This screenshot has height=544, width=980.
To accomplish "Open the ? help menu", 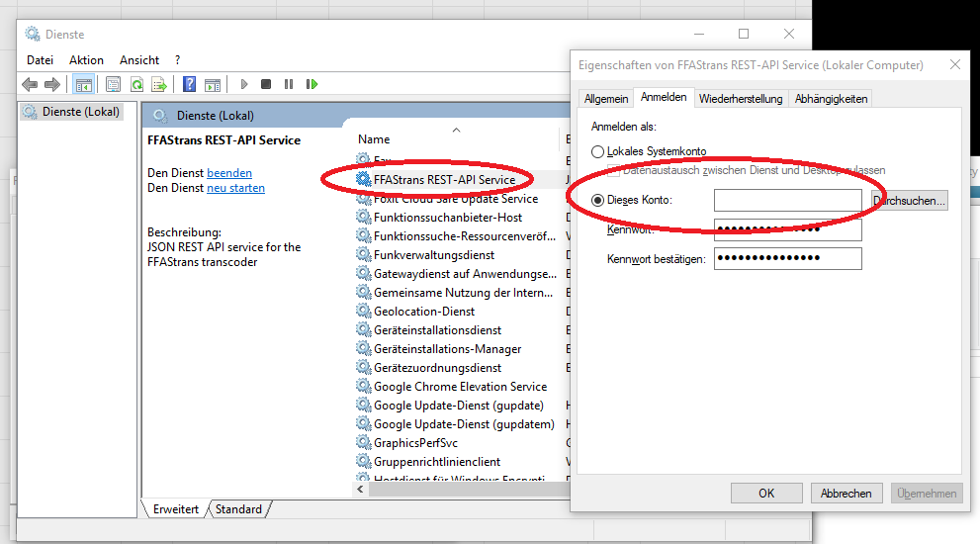I will coord(177,60).
